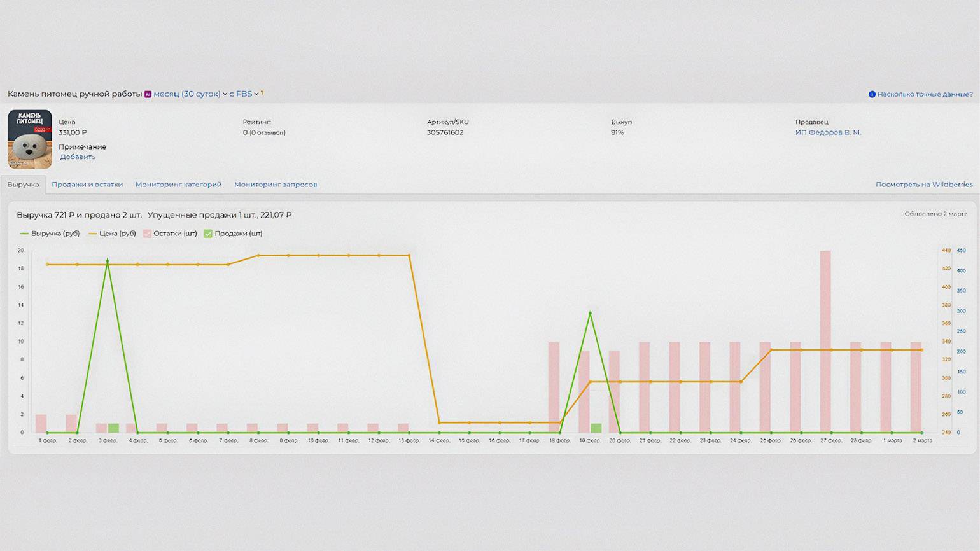Select the 'Мониторинг запросов' tab
The height and width of the screenshot is (551, 980).
[x=276, y=185]
